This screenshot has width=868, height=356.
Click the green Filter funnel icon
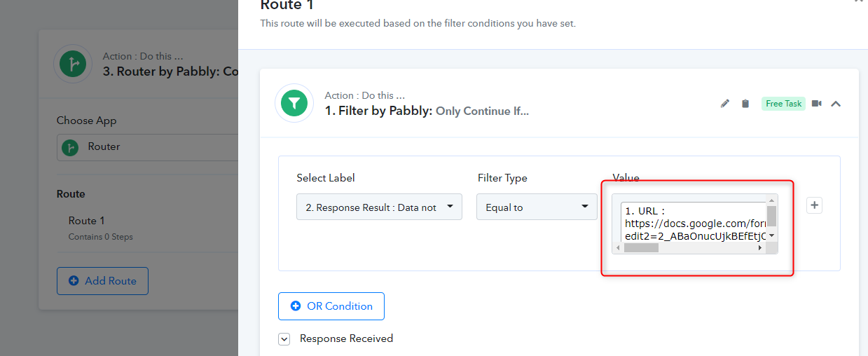294,103
